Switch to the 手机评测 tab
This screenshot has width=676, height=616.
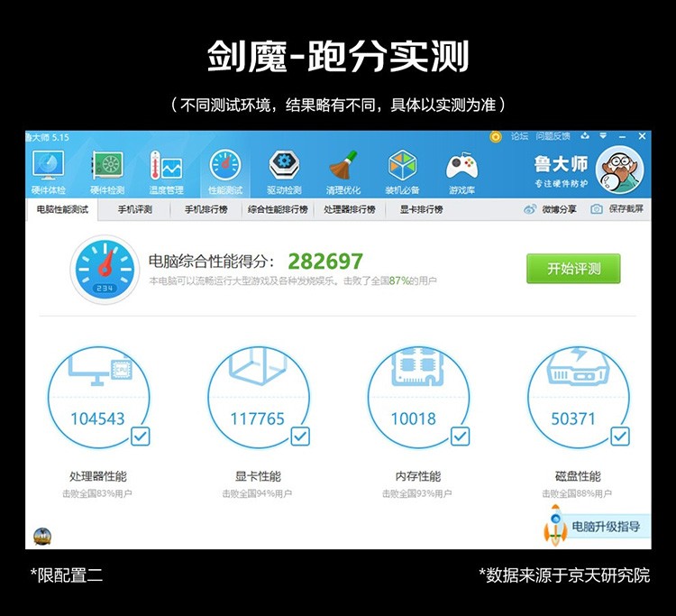(x=135, y=209)
